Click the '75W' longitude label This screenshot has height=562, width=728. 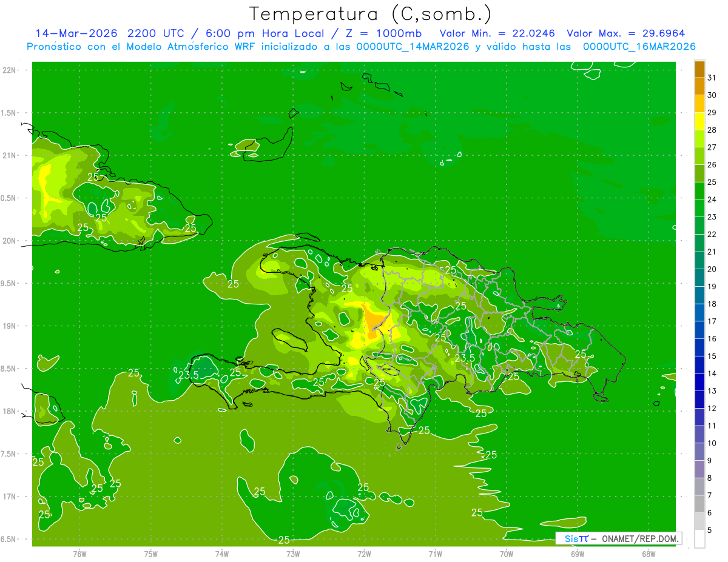(151, 554)
